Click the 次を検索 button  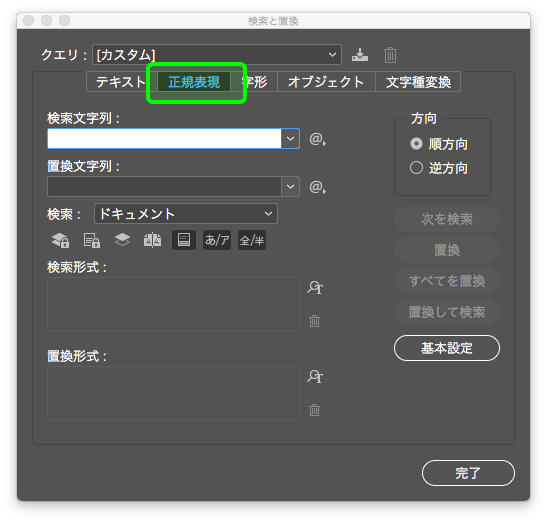pos(447,219)
